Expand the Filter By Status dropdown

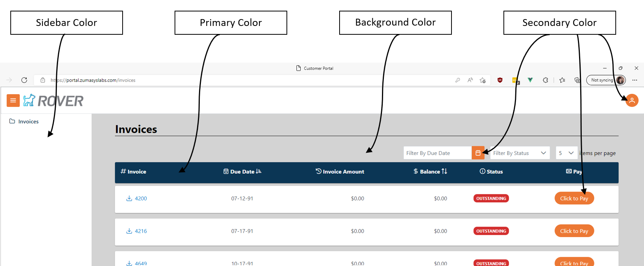pyautogui.click(x=519, y=153)
